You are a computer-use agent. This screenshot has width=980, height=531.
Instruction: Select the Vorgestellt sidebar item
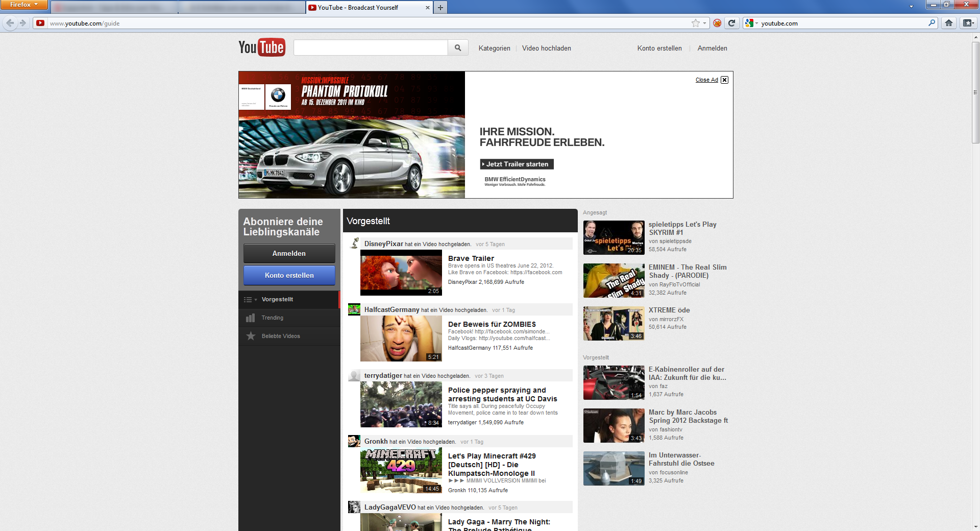[289, 299]
